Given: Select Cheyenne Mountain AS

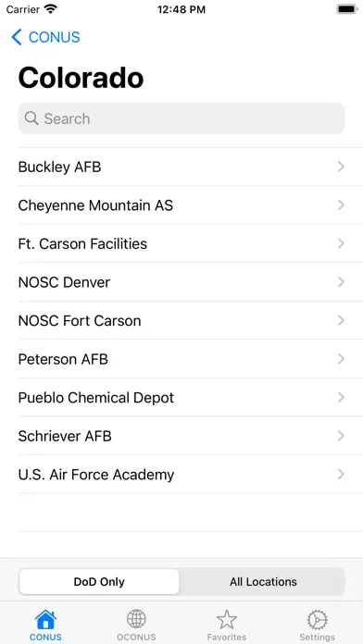Looking at the screenshot, I should (181, 205).
